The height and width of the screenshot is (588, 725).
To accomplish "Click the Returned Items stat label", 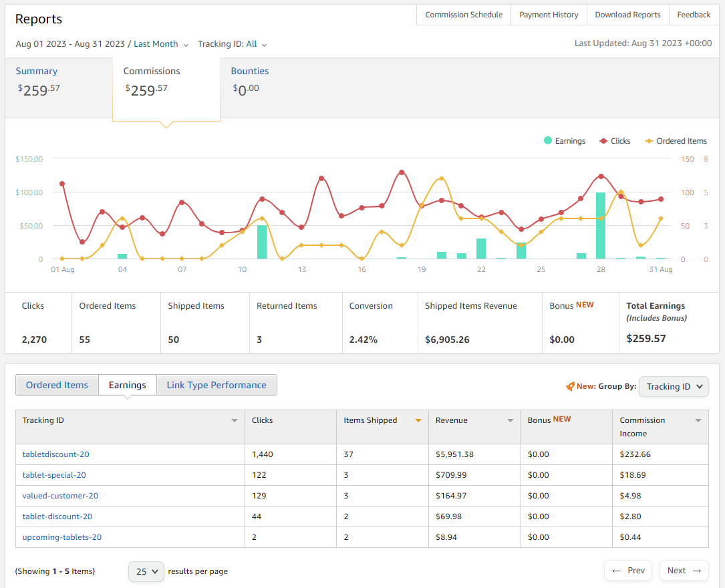I will coord(287,306).
